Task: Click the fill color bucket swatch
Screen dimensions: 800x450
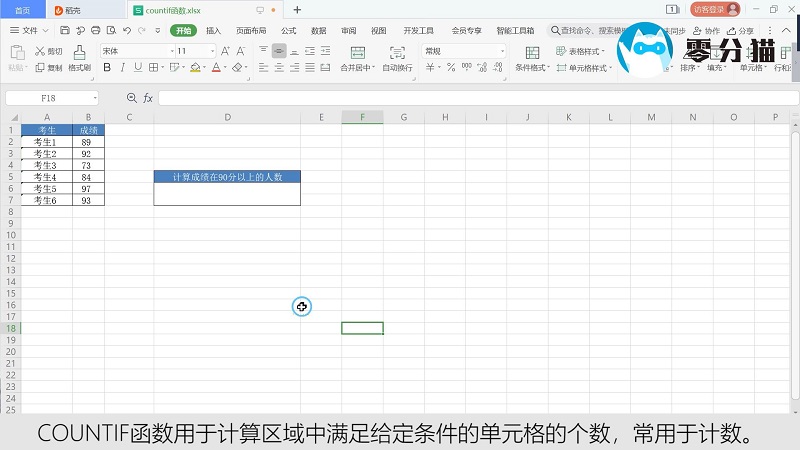Action: [x=195, y=68]
